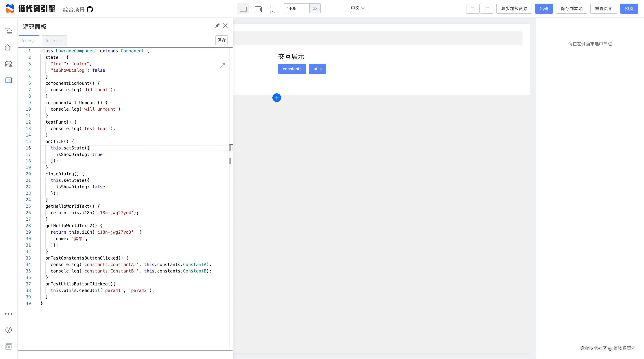644x359 pixels.
Task: Open the component library puzzle icon
Action: point(8,47)
